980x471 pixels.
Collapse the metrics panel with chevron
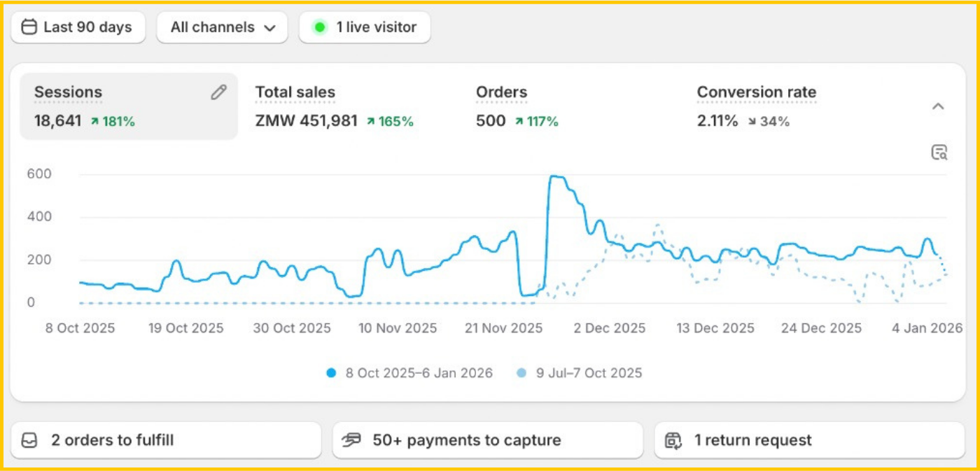pos(938,106)
